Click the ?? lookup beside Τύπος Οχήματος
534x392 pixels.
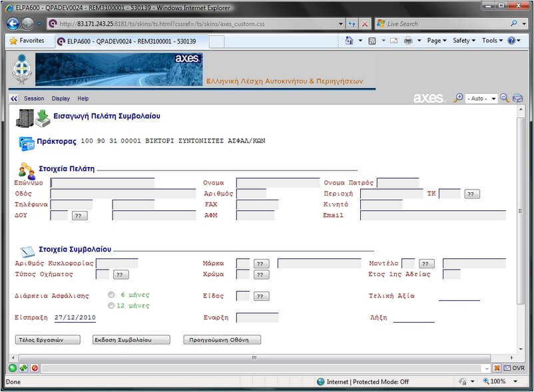click(x=121, y=275)
